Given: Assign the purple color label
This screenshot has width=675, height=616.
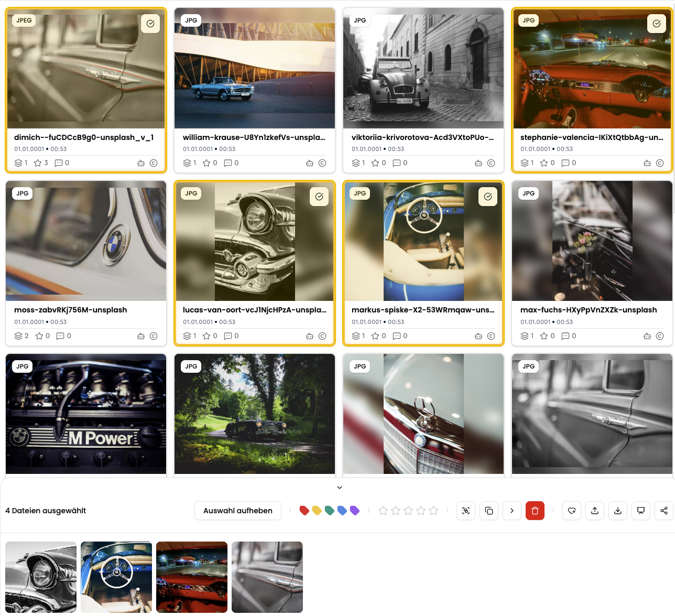Looking at the screenshot, I should point(355,511).
